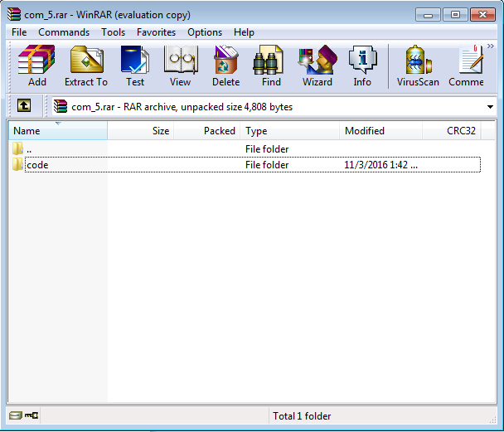
Task: Click the Add toolbar icon
Action: [36, 66]
